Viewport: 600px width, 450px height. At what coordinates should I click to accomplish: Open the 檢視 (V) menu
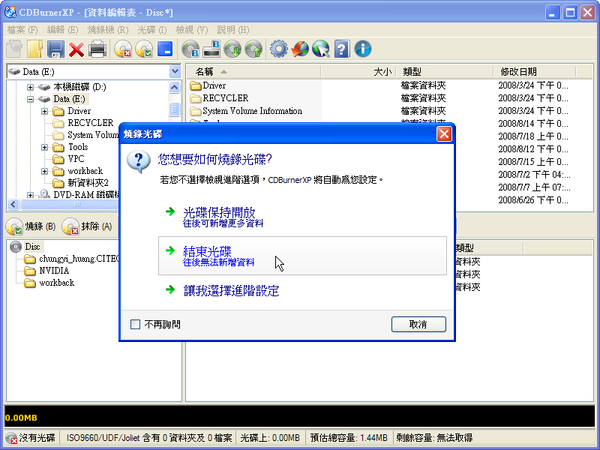(x=192, y=30)
